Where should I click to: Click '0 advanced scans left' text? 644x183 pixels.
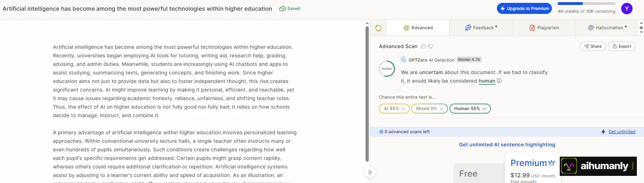407,132
